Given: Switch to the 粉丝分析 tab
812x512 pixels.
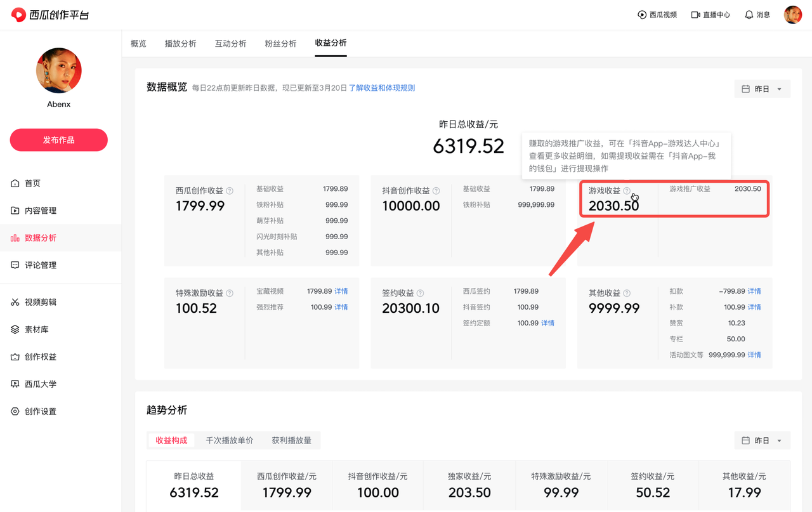Looking at the screenshot, I should coord(280,44).
